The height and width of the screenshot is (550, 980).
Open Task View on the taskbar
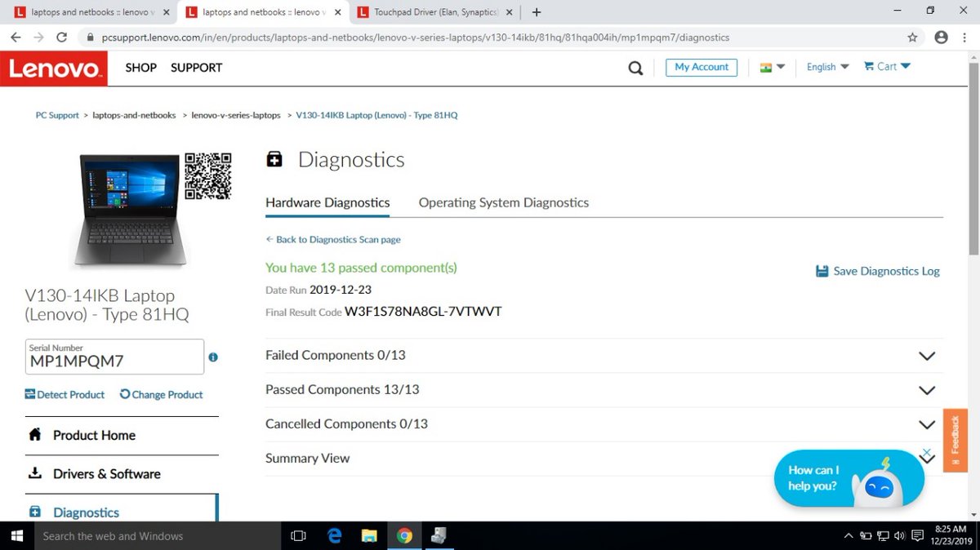point(298,536)
